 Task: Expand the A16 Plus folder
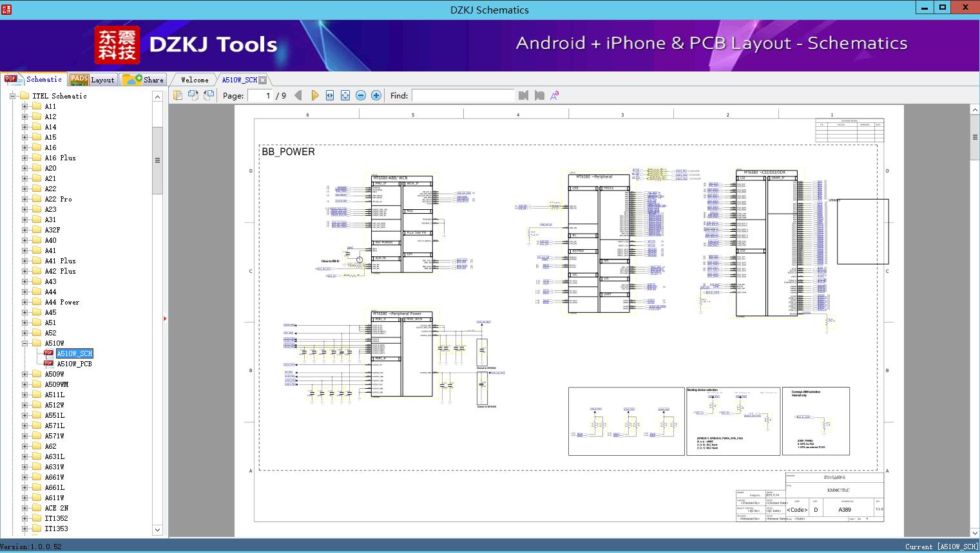coord(24,158)
